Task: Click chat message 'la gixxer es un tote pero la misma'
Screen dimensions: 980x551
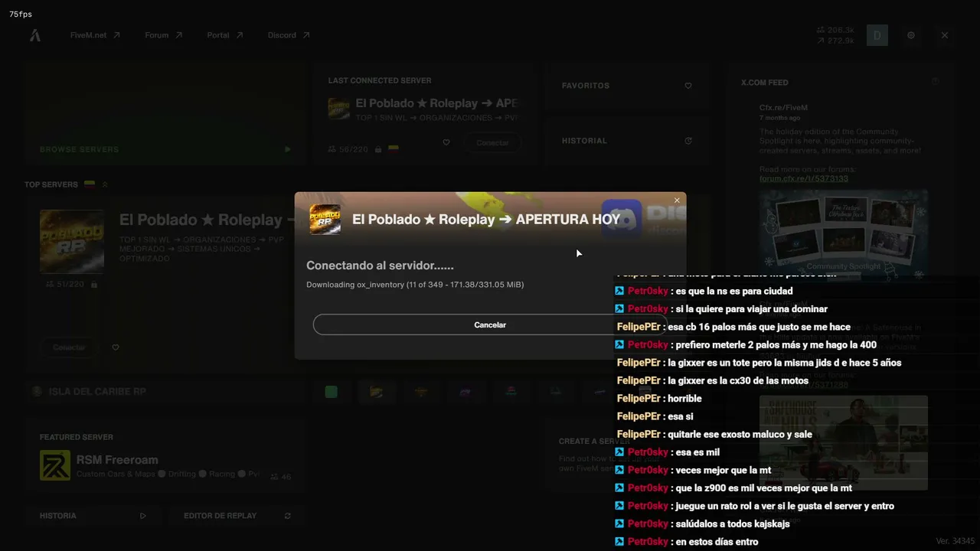Action: (785, 363)
